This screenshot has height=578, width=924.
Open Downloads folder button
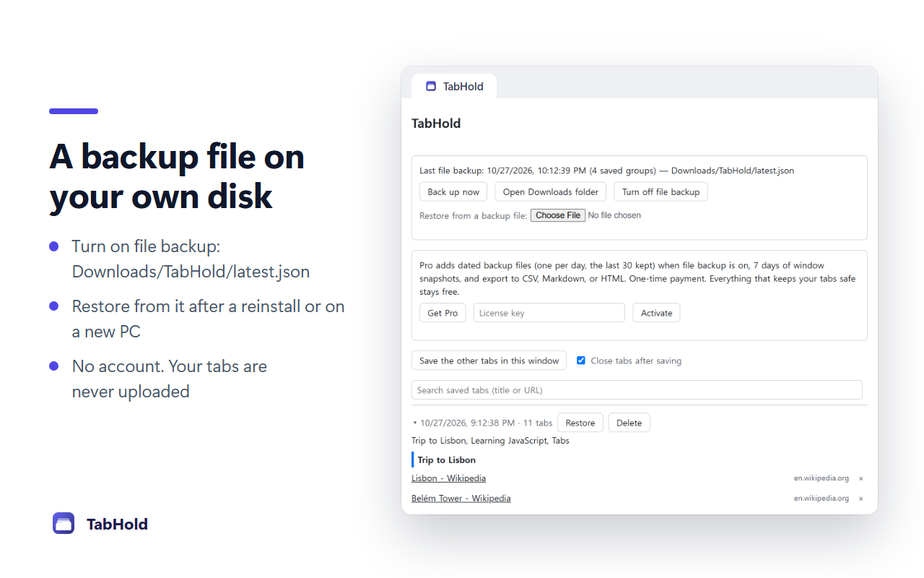[x=551, y=191]
